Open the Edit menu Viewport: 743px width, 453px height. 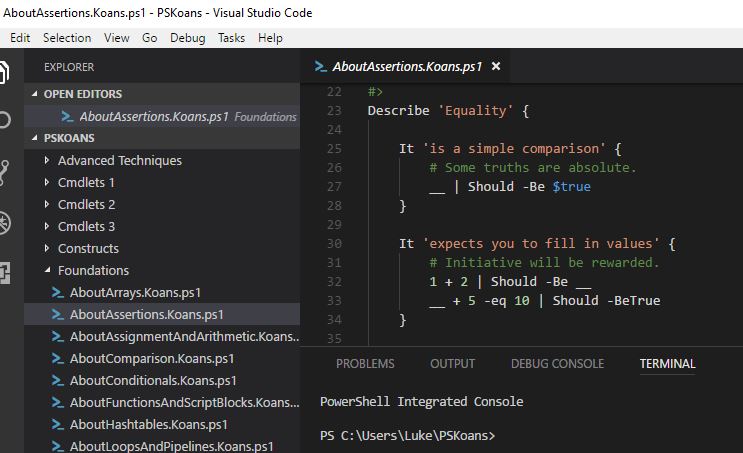(x=20, y=38)
